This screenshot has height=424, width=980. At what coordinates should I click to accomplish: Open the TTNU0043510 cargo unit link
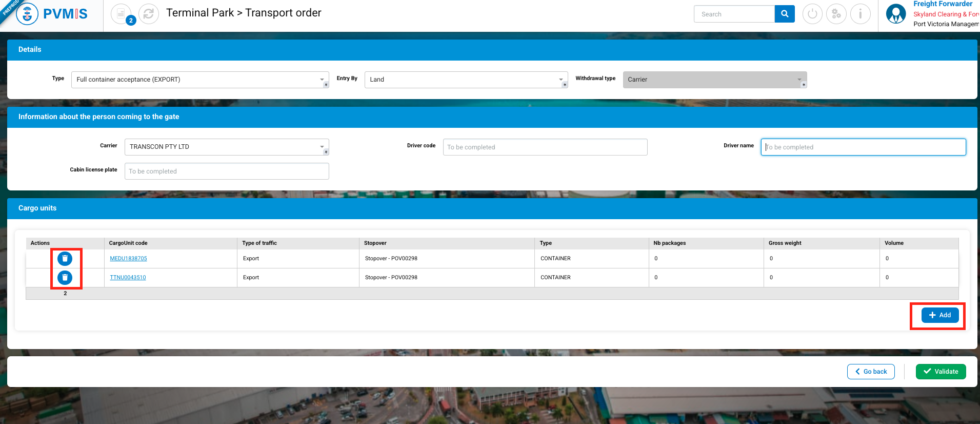[x=128, y=278]
